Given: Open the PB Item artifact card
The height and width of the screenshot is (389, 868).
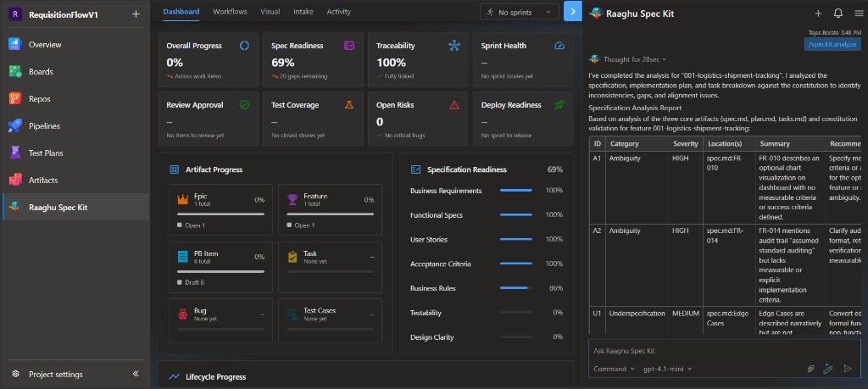Looking at the screenshot, I should tap(220, 267).
